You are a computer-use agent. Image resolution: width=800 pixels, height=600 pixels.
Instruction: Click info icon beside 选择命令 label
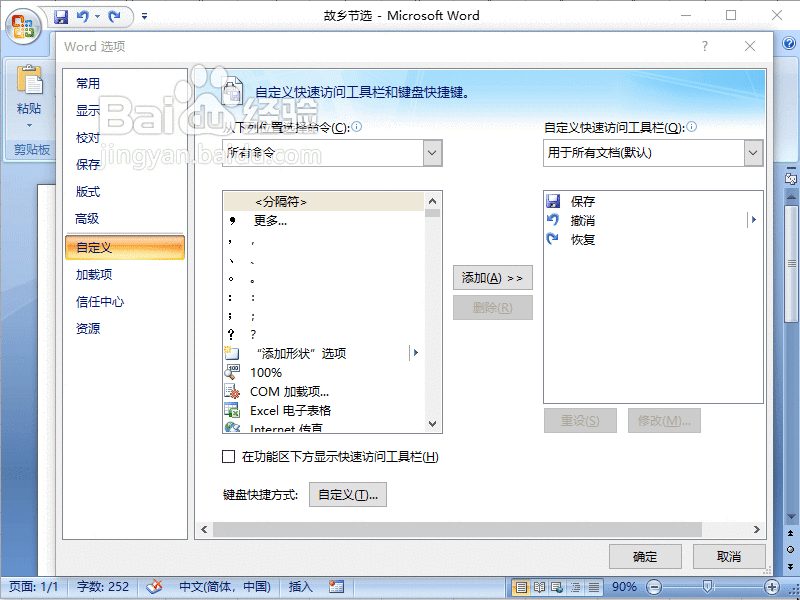point(357,127)
